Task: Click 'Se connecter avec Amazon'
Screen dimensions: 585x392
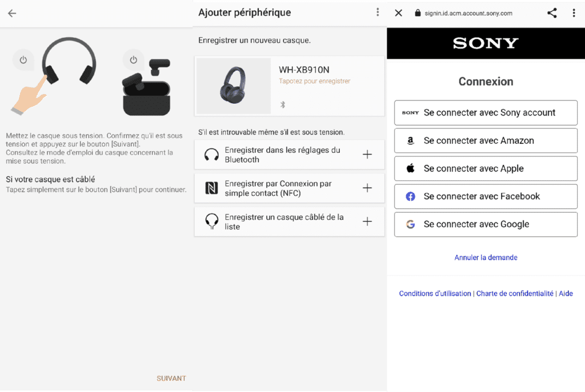Action: pos(486,140)
